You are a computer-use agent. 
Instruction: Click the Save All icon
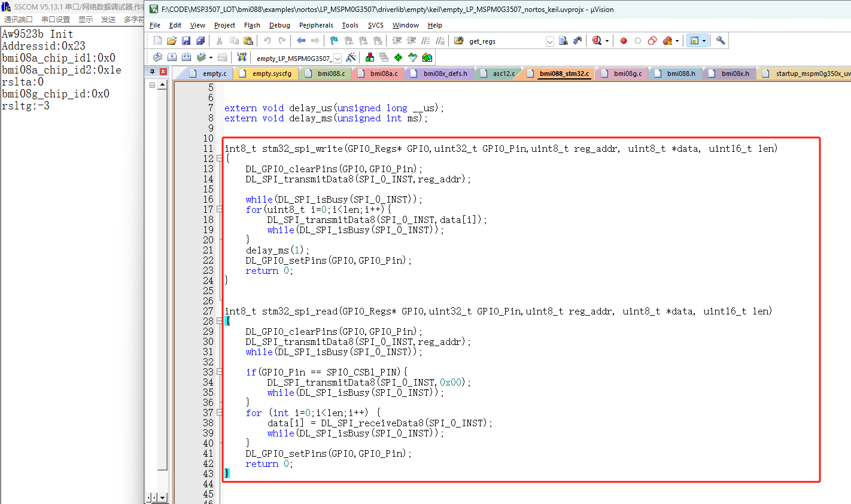tap(200, 41)
